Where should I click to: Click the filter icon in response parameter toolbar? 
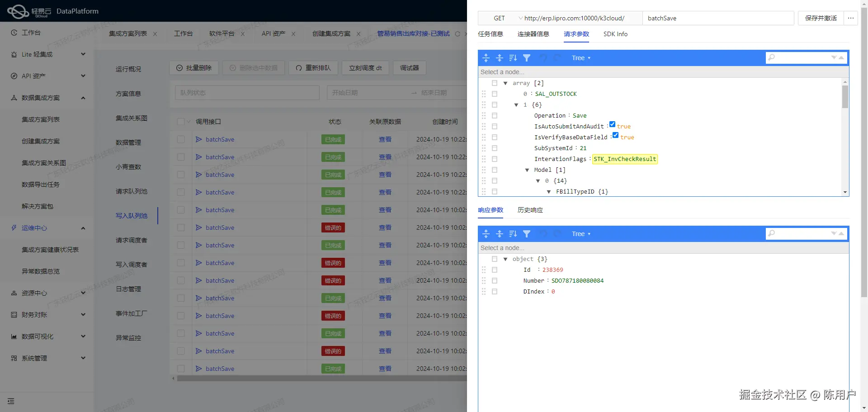coord(527,233)
